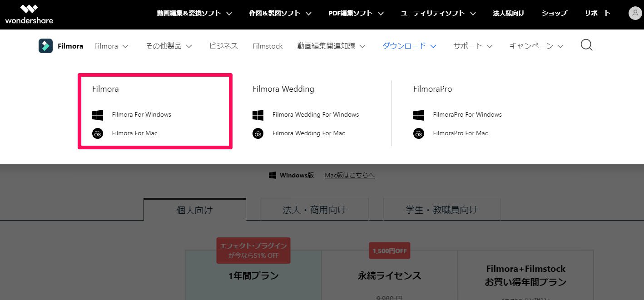The width and height of the screenshot is (644, 300).
Task: Expand PDF編集ソフト menu
Action: pos(356,13)
